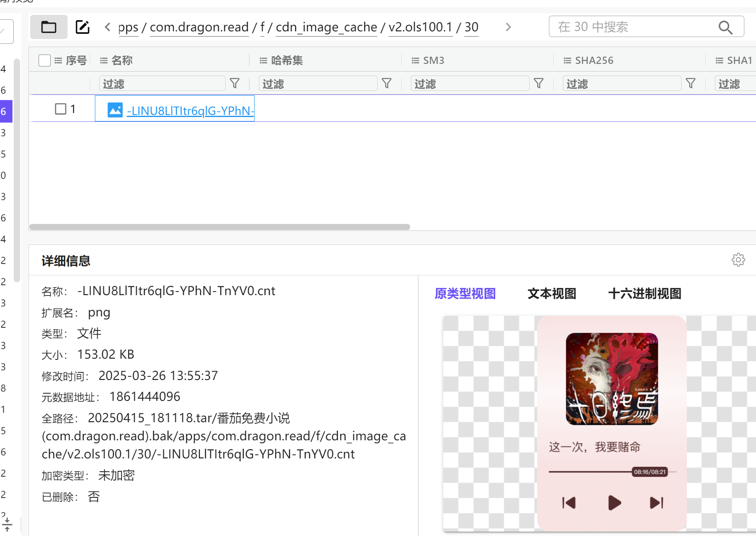Click the filter funnel for the 哈希集 column
Screen dimensions: 756x536
pyautogui.click(x=386, y=83)
